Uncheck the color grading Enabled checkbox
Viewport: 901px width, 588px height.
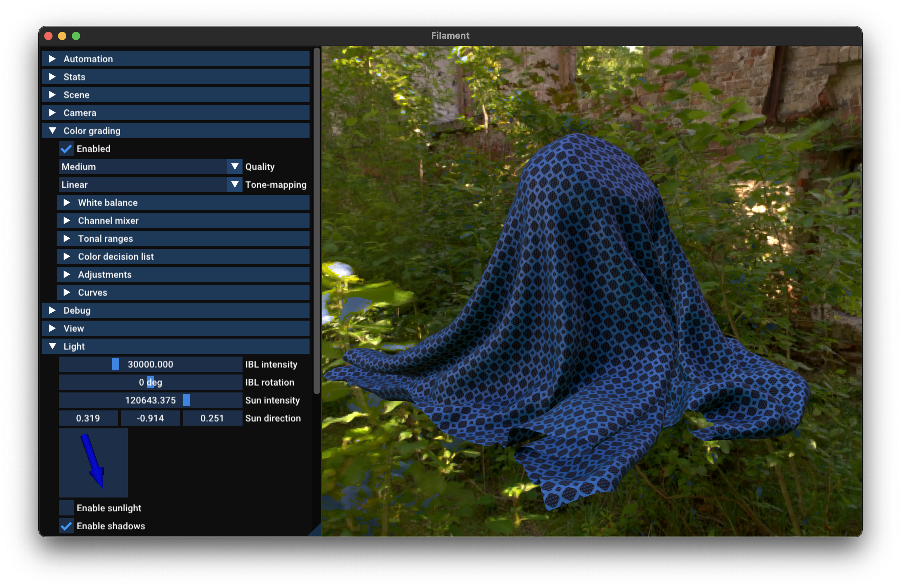(x=66, y=149)
